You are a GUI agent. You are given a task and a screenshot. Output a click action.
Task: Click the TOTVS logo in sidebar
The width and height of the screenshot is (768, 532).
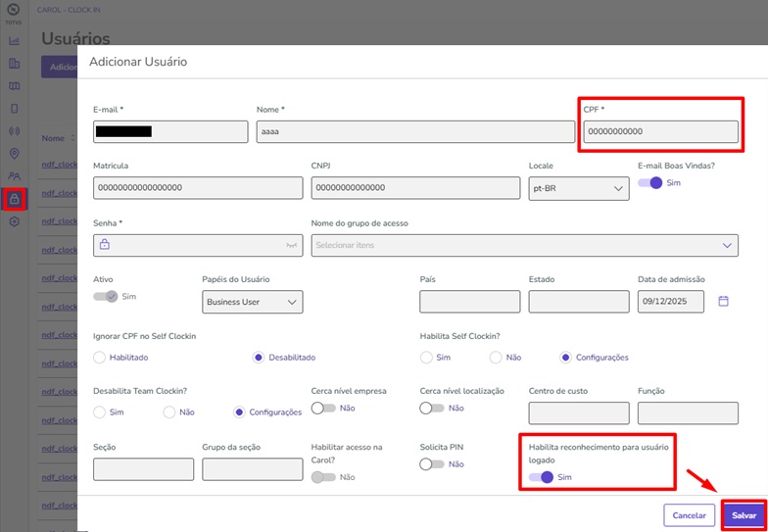14,14
